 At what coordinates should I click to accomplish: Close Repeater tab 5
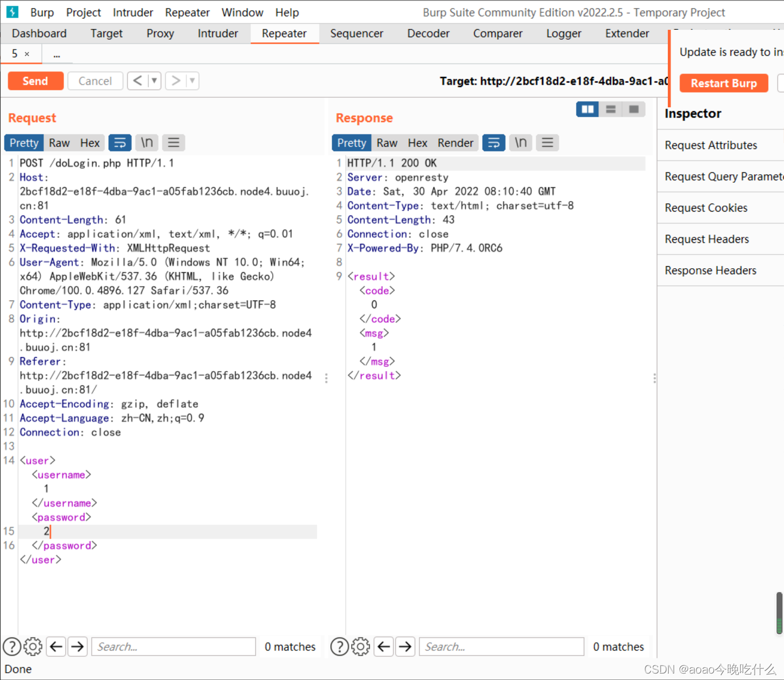(x=27, y=54)
